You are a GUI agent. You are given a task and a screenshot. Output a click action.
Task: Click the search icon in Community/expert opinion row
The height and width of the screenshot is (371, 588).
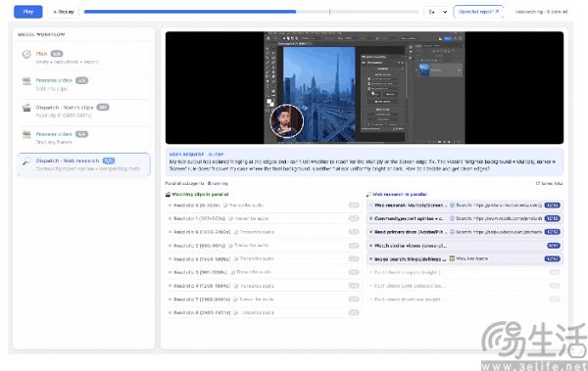coord(452,218)
